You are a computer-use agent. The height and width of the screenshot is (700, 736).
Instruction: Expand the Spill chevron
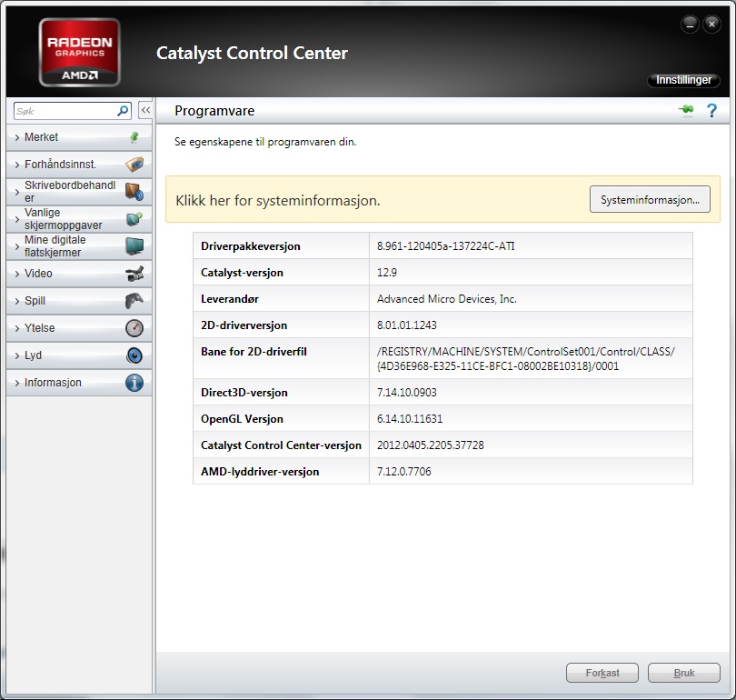click(x=17, y=301)
